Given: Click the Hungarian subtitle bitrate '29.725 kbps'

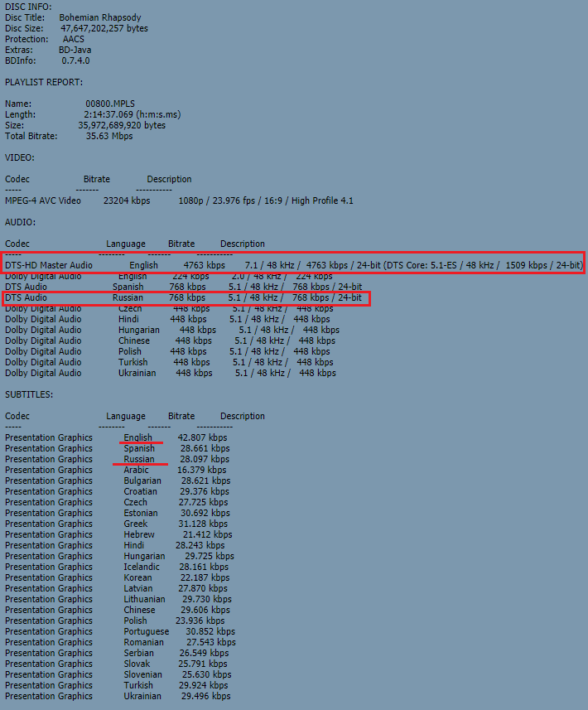Looking at the screenshot, I should point(210,557).
